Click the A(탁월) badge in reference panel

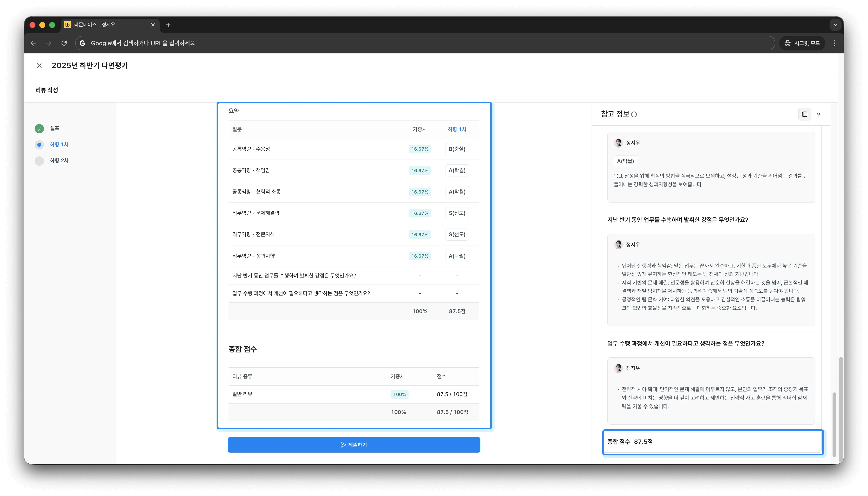pyautogui.click(x=625, y=161)
